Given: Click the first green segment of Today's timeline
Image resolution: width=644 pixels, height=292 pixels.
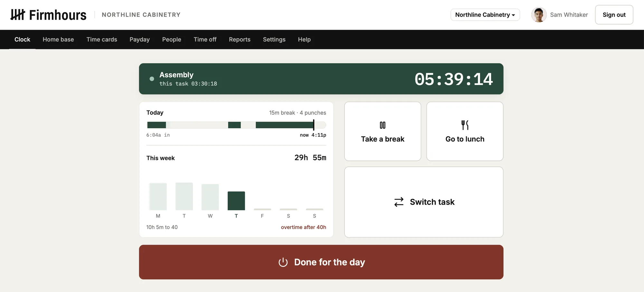Looking at the screenshot, I should [156, 125].
